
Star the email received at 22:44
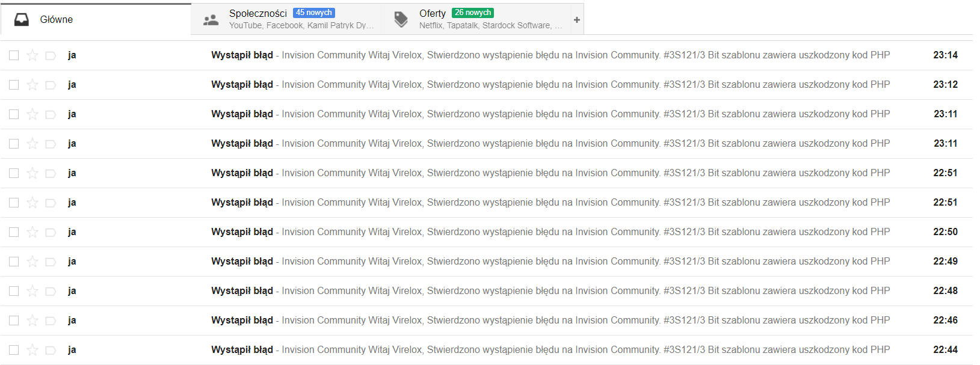[x=32, y=350]
